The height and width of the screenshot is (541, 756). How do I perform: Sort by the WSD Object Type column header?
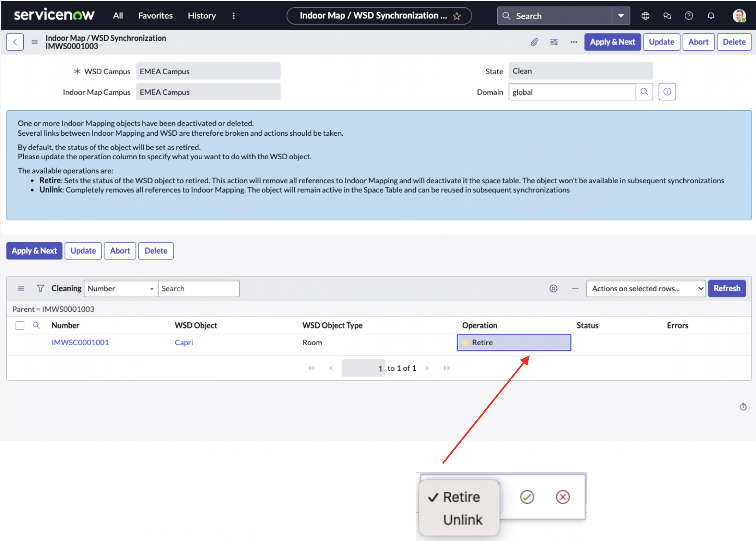point(332,325)
